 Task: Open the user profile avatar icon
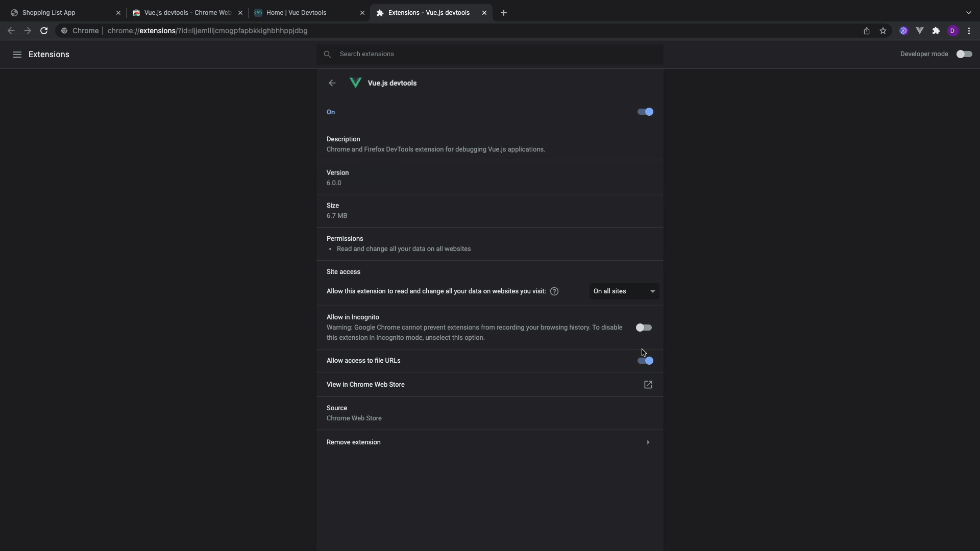(952, 31)
